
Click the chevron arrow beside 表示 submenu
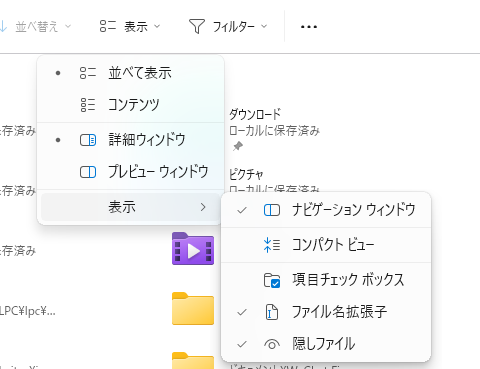(x=203, y=207)
